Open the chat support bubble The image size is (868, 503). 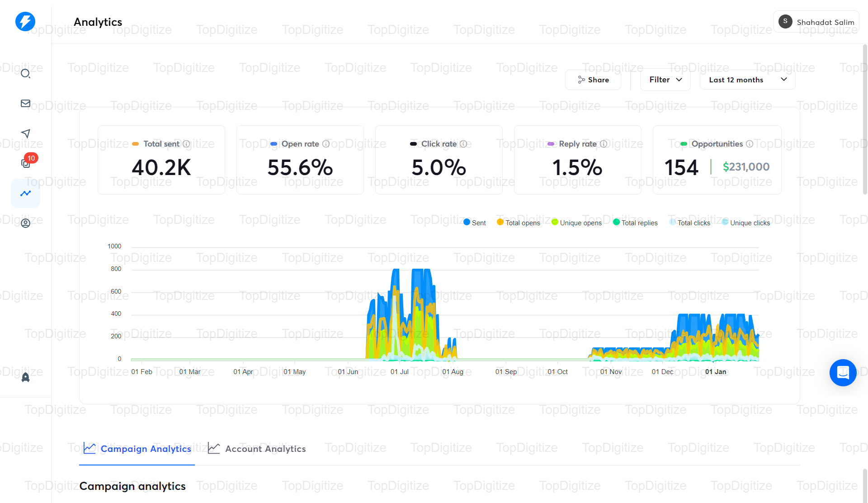[x=843, y=373]
